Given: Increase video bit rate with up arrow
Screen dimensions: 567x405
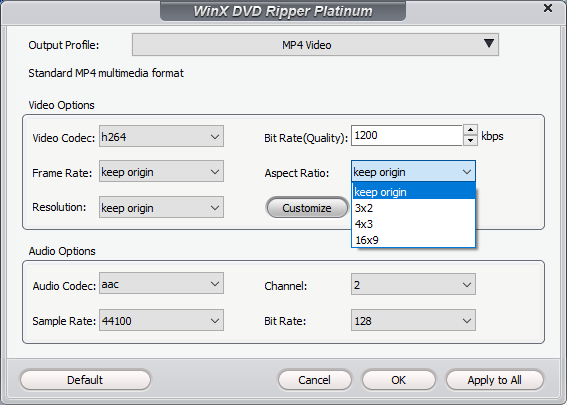Looking at the screenshot, I should tap(470, 130).
